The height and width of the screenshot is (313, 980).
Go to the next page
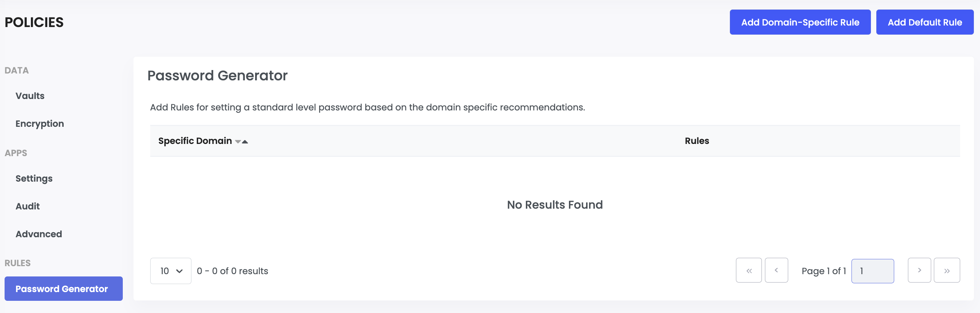pos(919,270)
